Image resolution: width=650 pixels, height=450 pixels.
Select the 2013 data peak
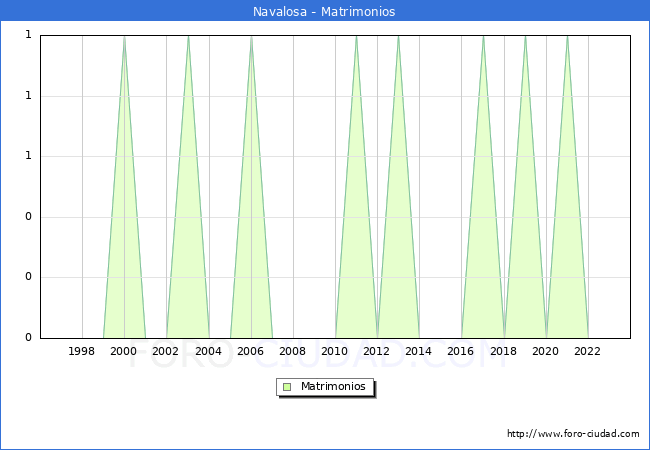click(x=398, y=38)
